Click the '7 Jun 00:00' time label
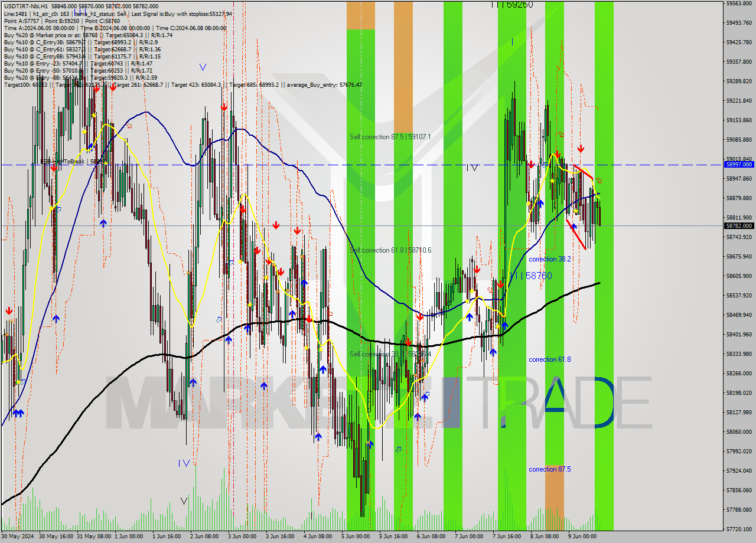Image resolution: width=756 pixels, height=543 pixels. click(469, 537)
